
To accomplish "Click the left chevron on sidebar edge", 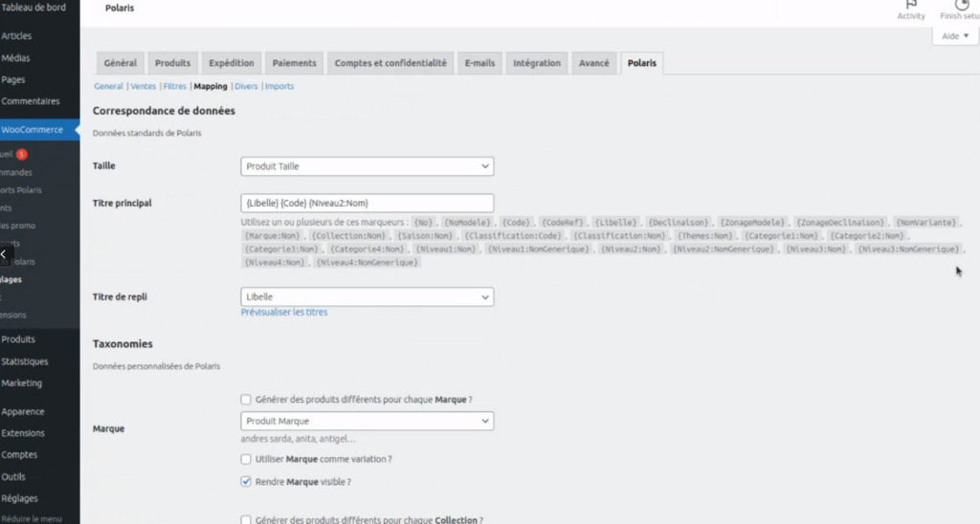I will 4,255.
